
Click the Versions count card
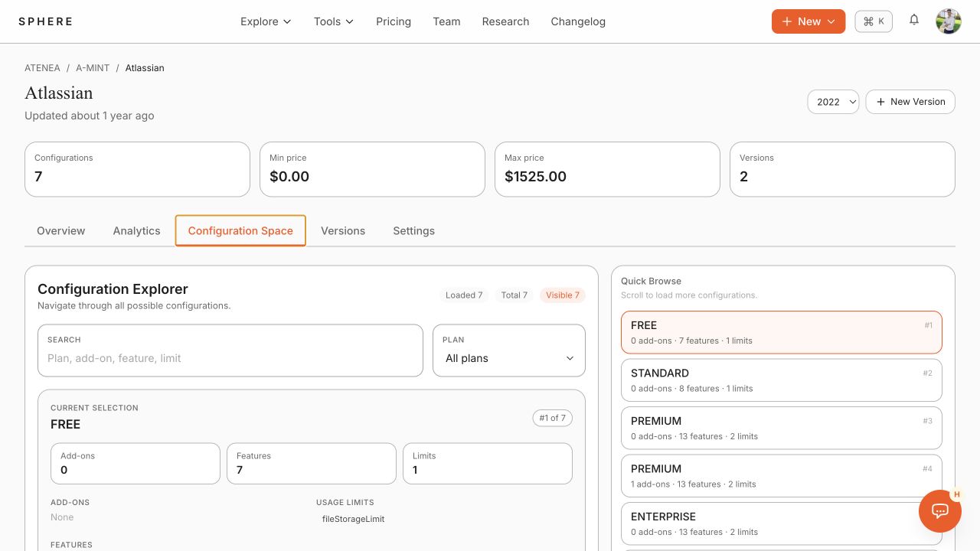pos(842,169)
